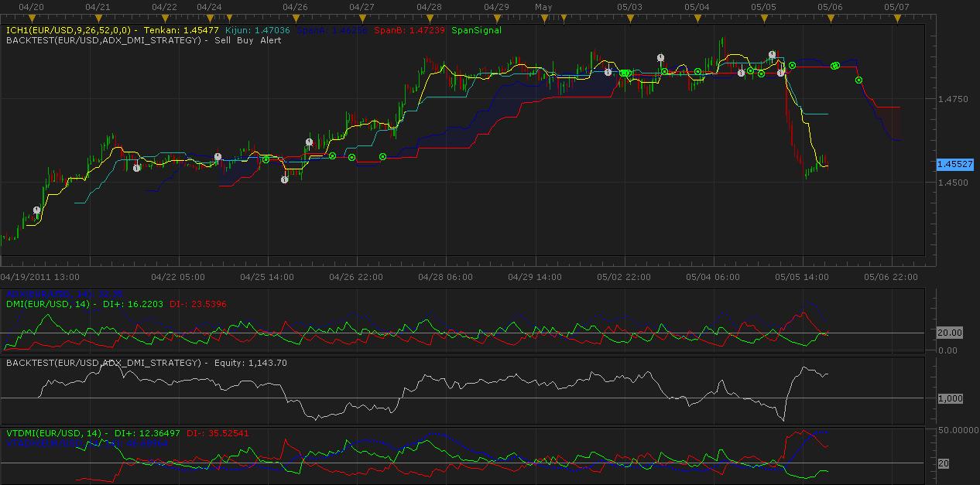Screen dimensions: 980x485
Task: Click the 05/03 date label on top axis
Action: coord(629,6)
